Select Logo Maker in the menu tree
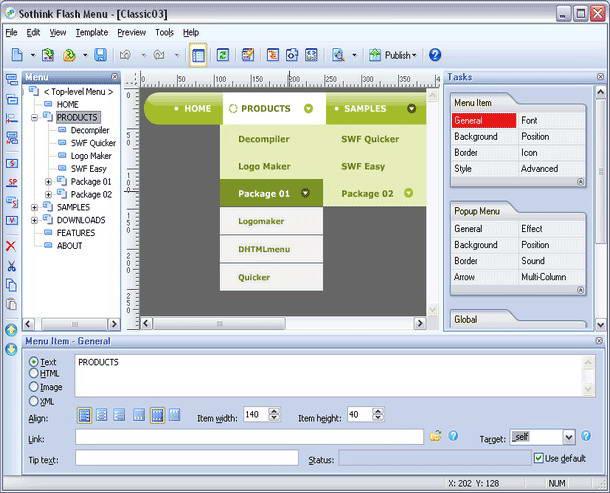The height and width of the screenshot is (493, 610). coord(91,156)
